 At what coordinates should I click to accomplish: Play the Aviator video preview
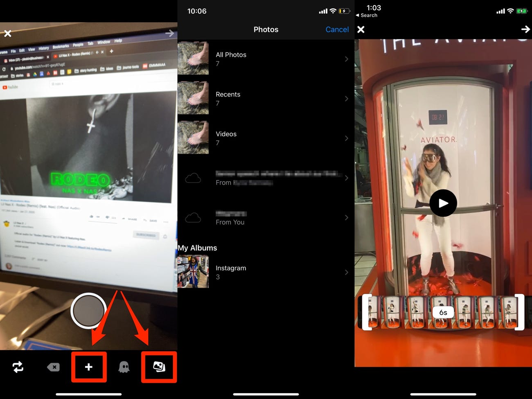pos(443,203)
